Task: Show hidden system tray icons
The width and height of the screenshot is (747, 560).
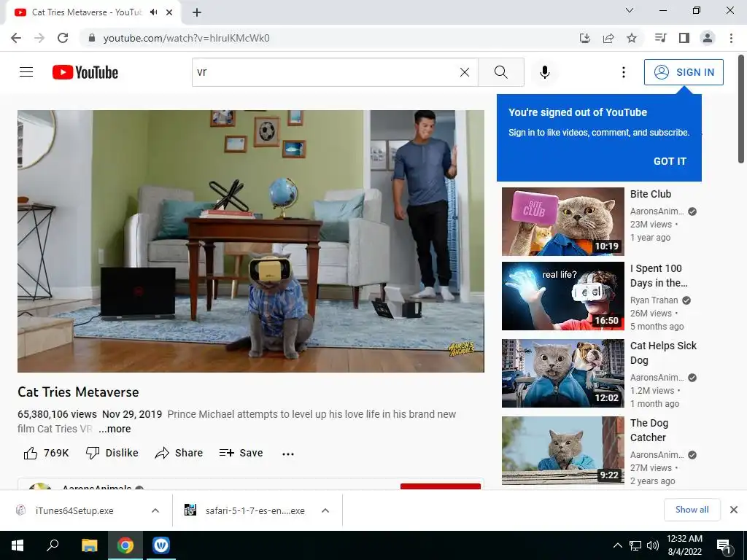Action: tap(617, 545)
